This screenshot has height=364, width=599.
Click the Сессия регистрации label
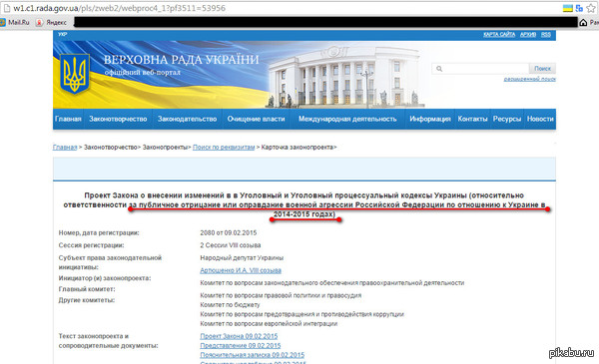(91, 245)
